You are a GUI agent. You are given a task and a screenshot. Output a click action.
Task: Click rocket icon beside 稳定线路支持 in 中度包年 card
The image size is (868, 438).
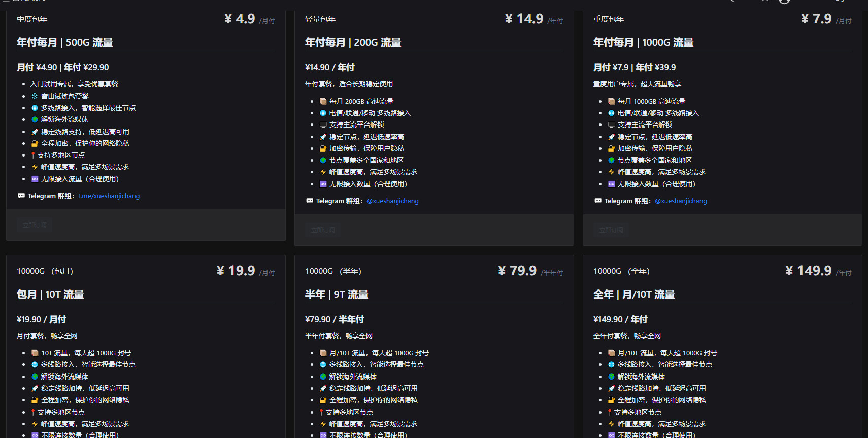click(x=35, y=132)
